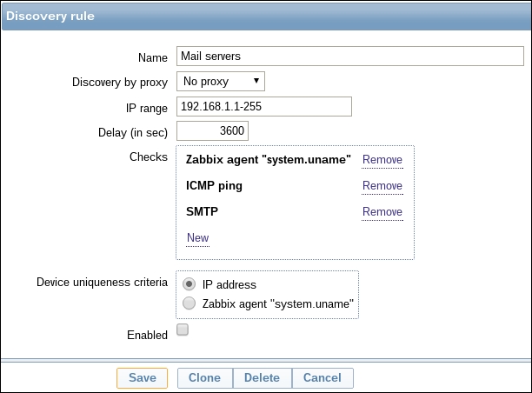
Task: Toggle the Enabled checkbox
Action: (x=183, y=330)
